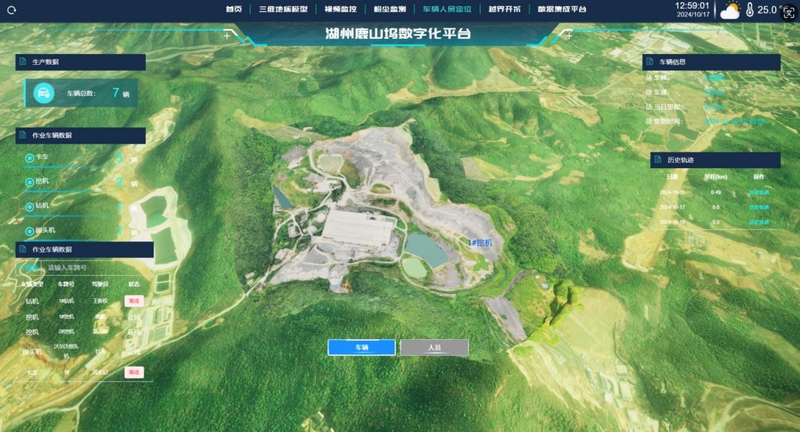Click the icon beside 当日里程 field
This screenshot has height=432, width=800.
point(649,107)
